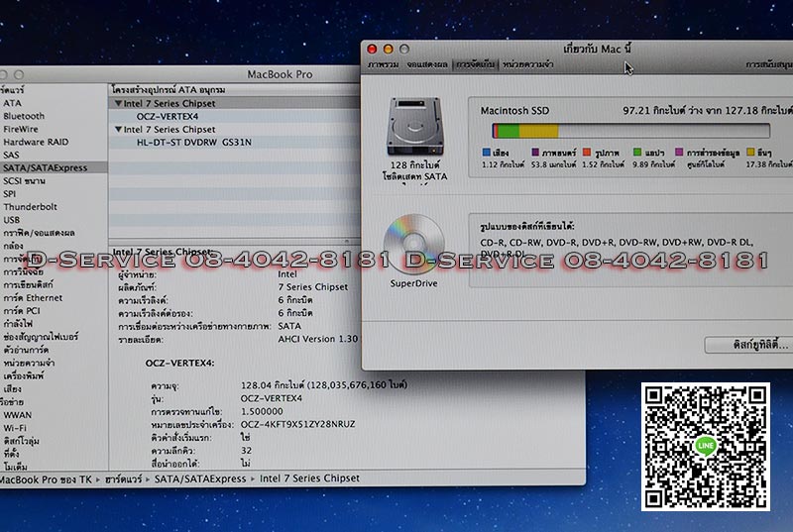Click the โครงสร้างอุปกรณ์ ATA อนุกรม column header
The height and width of the screenshot is (532, 793).
(169, 90)
